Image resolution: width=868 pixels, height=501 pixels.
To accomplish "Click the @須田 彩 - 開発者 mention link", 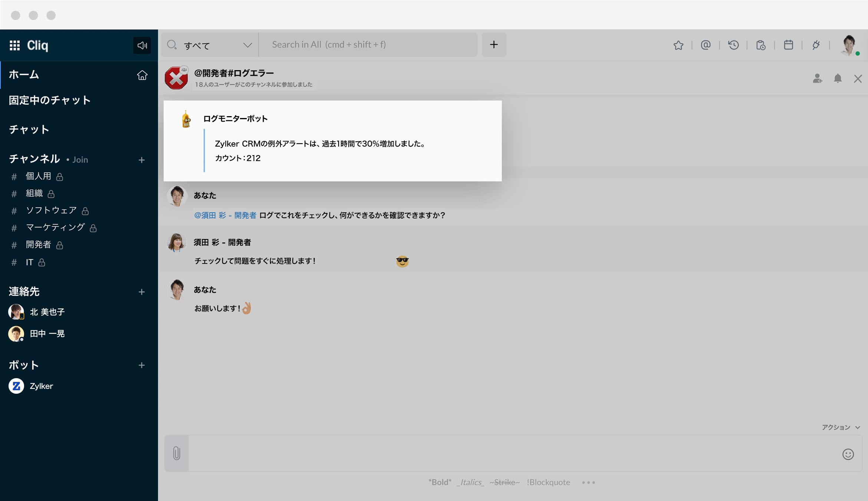I will (x=225, y=215).
